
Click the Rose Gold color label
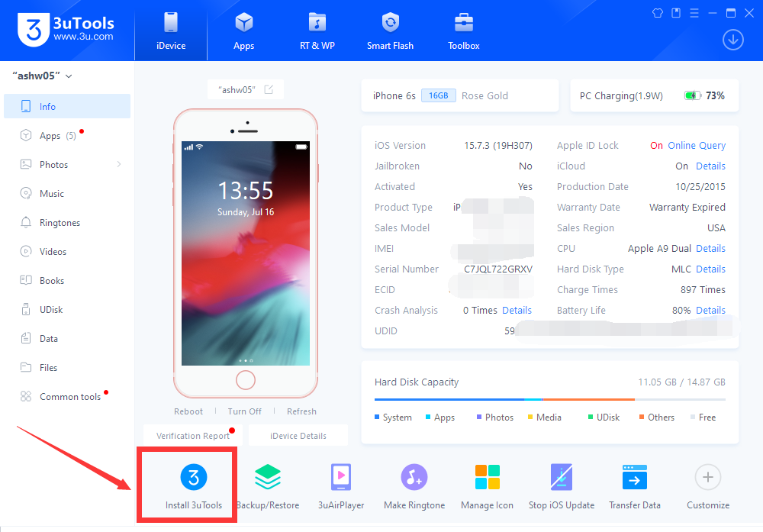485,96
